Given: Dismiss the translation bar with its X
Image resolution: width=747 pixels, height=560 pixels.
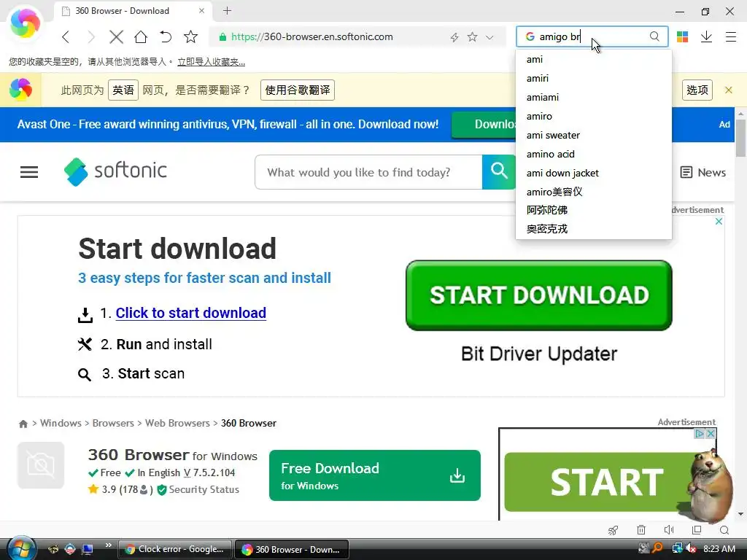Looking at the screenshot, I should (729, 90).
